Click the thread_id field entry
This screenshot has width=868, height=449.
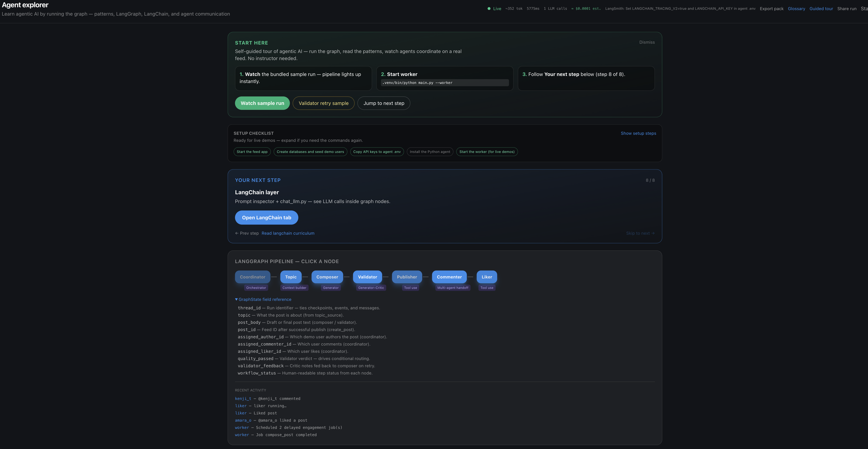click(309, 308)
